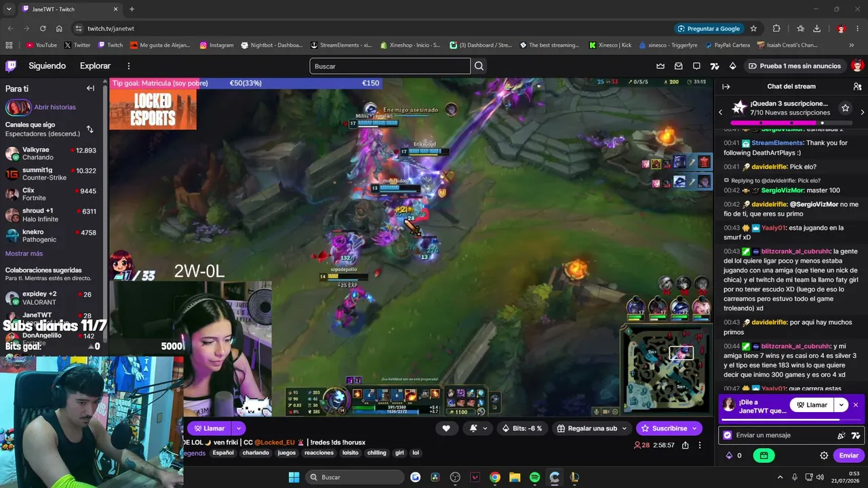The width and height of the screenshot is (868, 488).
Task: Show hidden system tray icons
Action: click(780, 477)
